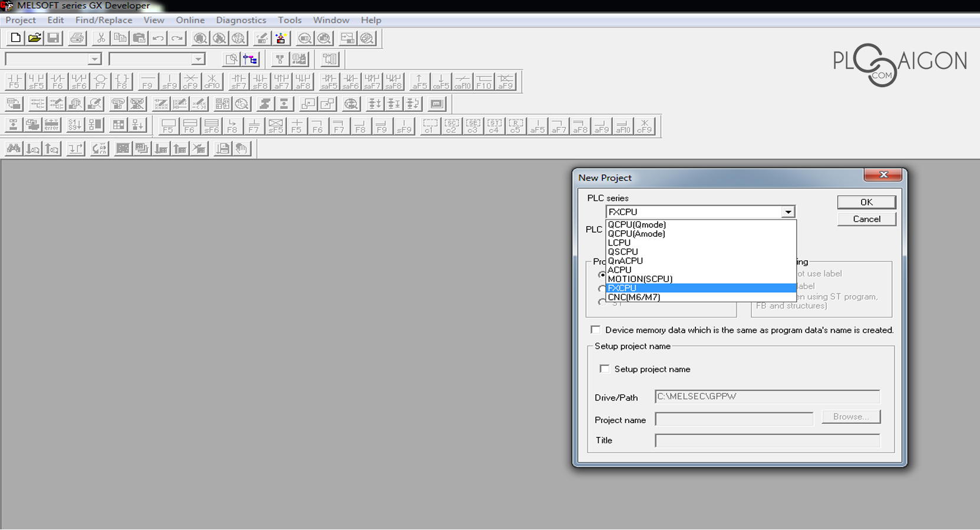Choose ACPU from the PLC series list
Viewport: 980px width, 530px height.
click(701, 270)
